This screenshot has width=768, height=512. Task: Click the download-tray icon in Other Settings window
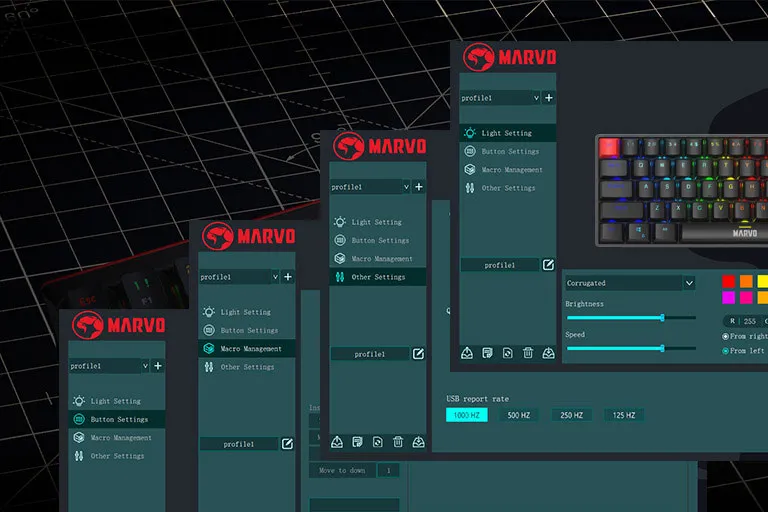pos(418,442)
